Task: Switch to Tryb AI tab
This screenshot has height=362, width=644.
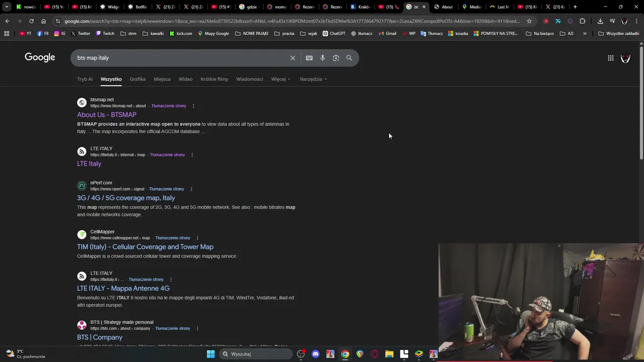Action: tap(85, 79)
